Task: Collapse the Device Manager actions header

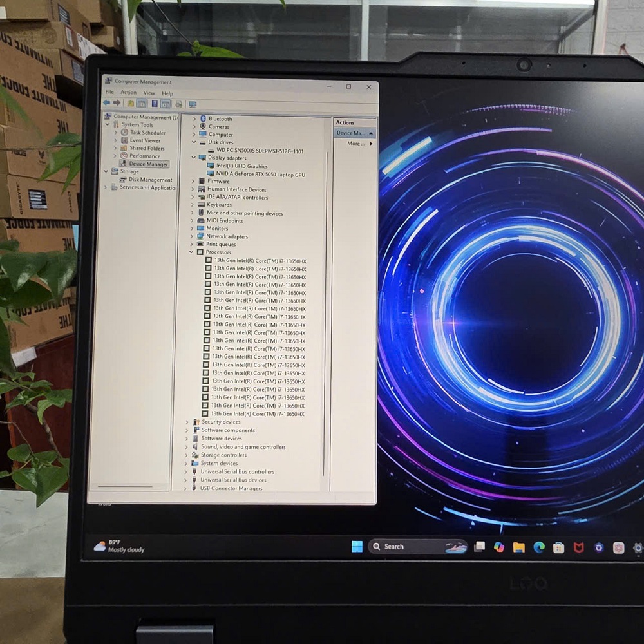Action: 371,133
